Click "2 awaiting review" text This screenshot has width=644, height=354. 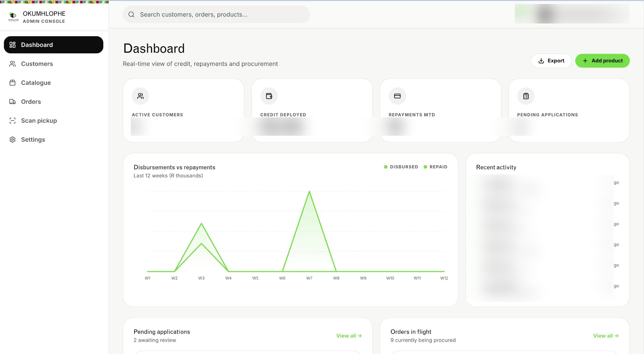click(x=155, y=340)
